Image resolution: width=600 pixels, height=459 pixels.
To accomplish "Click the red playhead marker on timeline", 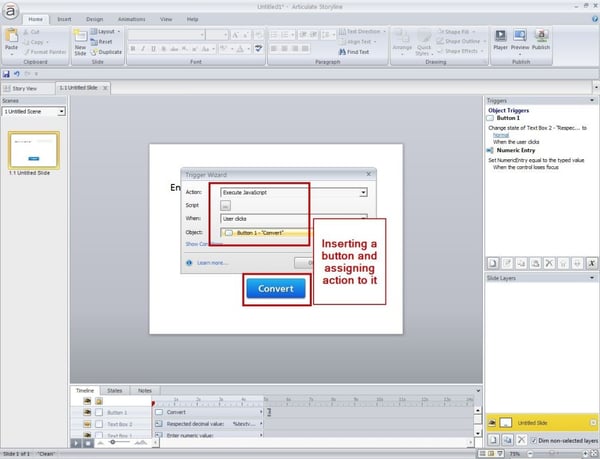I will coord(153,403).
